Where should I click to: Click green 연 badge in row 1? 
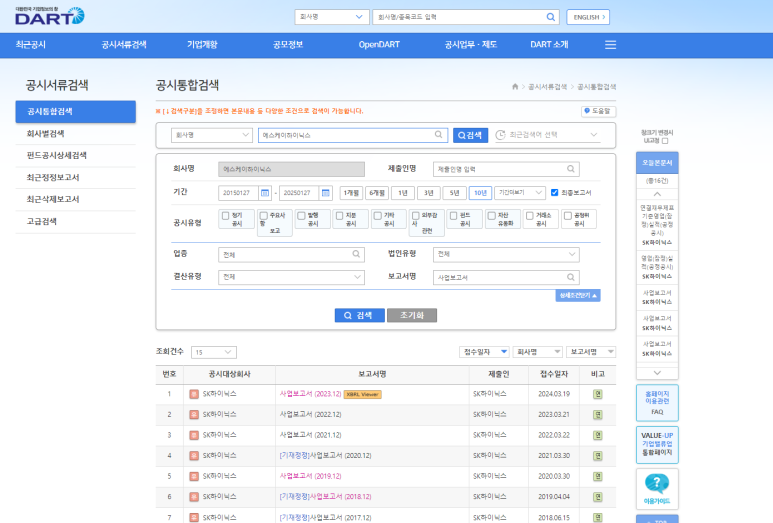point(597,394)
